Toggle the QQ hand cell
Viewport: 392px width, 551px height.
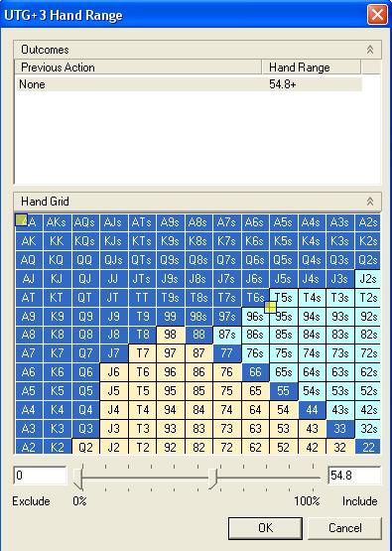pyautogui.click(x=85, y=260)
